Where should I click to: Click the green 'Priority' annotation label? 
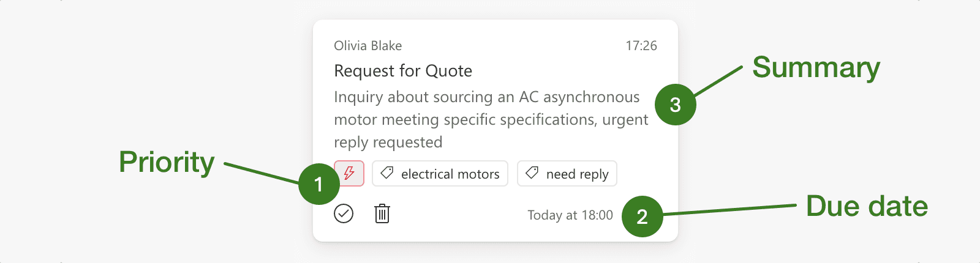167,162
